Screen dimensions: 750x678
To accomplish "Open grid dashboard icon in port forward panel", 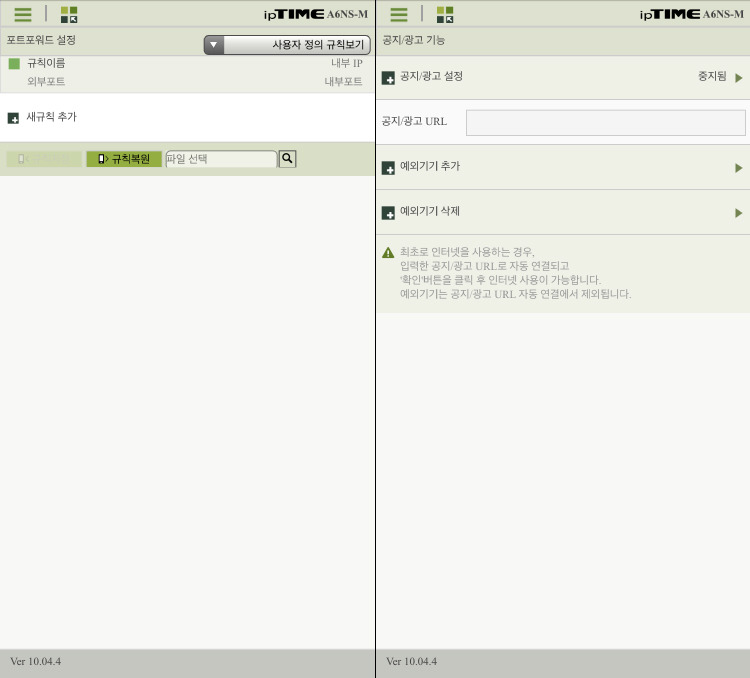I will coord(69,15).
